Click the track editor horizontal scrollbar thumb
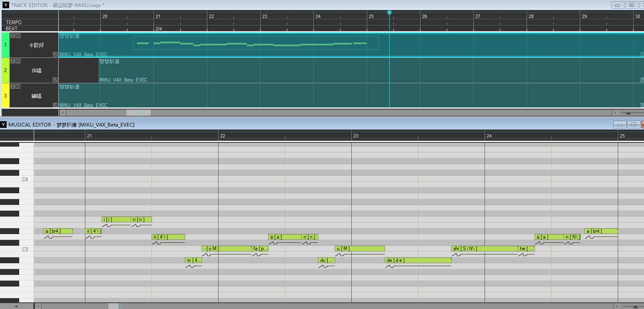 [139, 112]
